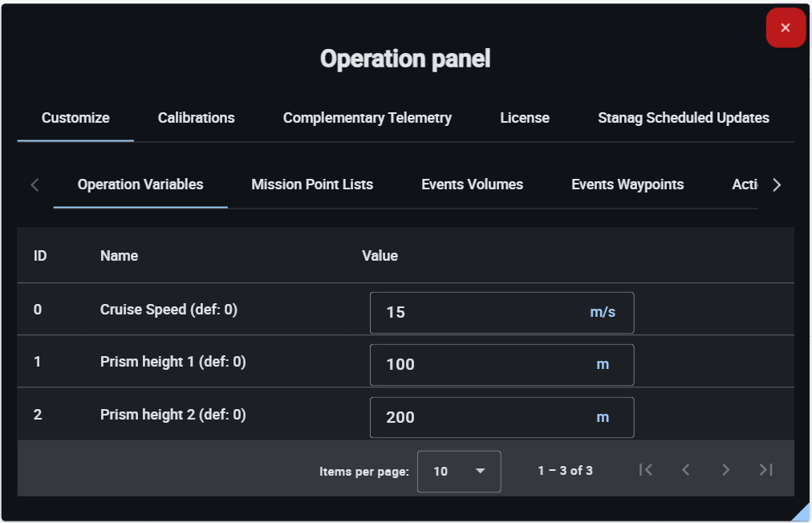Select the License tab
Image resolution: width=812 pixels, height=523 pixels.
tap(525, 118)
